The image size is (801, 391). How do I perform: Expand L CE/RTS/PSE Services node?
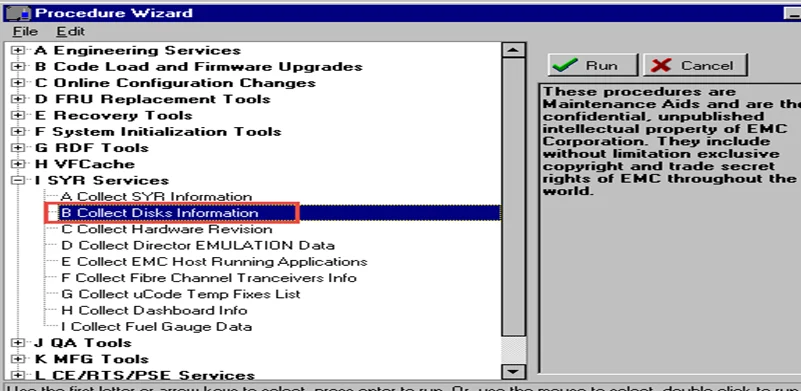18,376
